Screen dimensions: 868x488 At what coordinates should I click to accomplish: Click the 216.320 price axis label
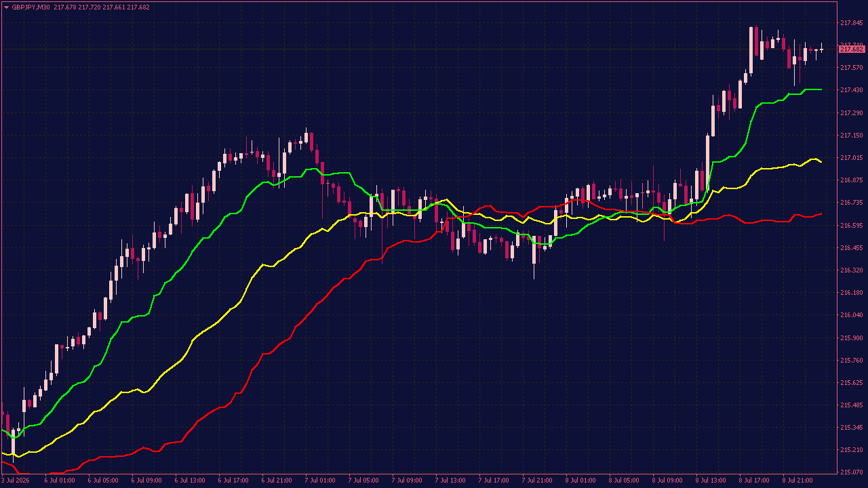851,270
